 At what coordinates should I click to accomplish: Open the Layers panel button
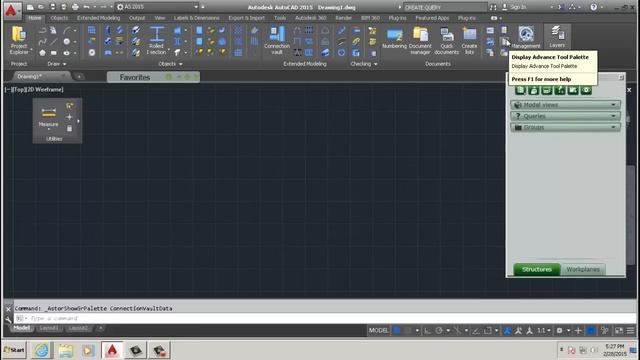click(557, 37)
